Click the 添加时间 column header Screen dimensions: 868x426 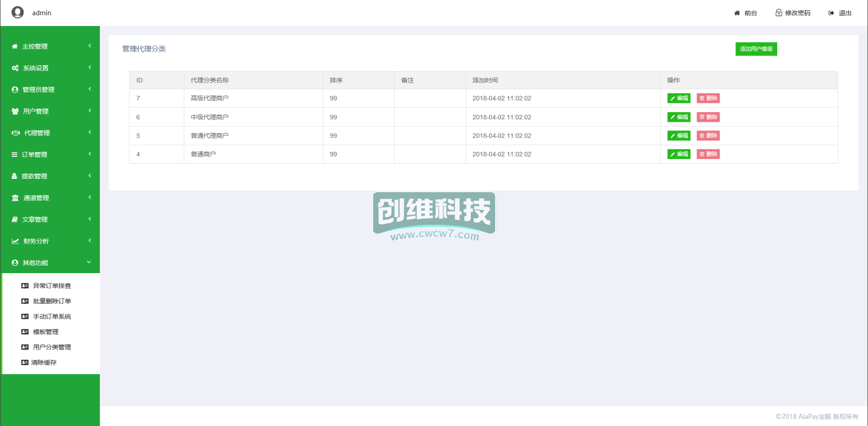coord(485,80)
